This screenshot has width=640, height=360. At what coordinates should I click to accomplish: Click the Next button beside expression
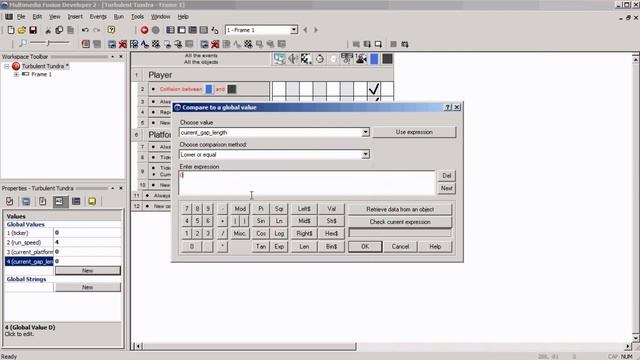pyautogui.click(x=447, y=188)
